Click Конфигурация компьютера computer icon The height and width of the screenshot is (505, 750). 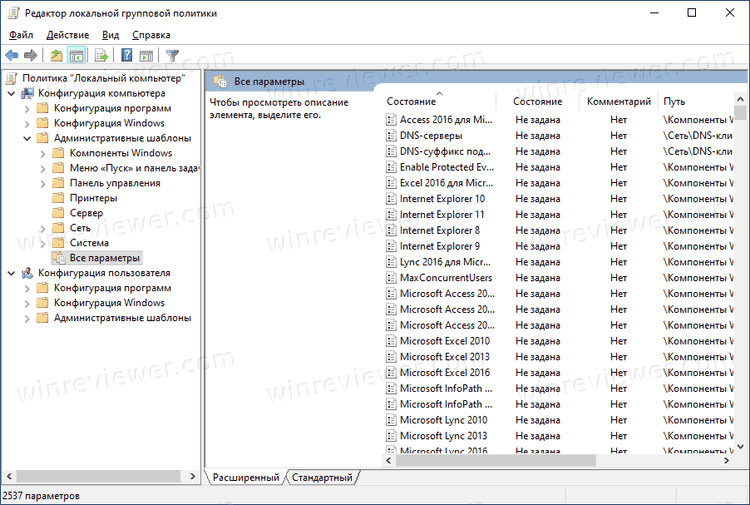pos(27,93)
